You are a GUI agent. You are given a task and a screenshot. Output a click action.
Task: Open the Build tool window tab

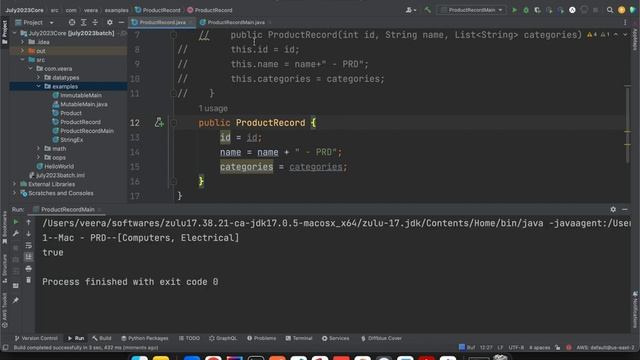click(102, 338)
